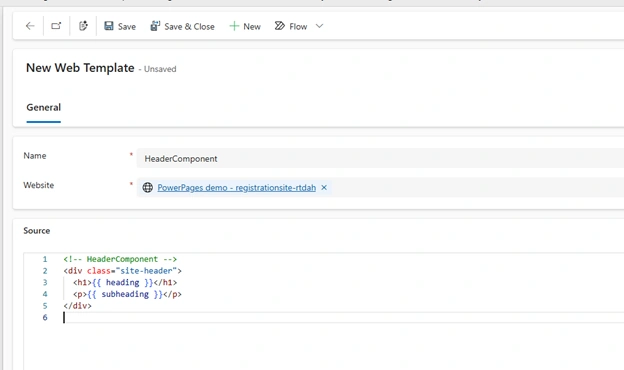The height and width of the screenshot is (370, 624).
Task: Click the h1 heading code line
Action: coord(125,282)
